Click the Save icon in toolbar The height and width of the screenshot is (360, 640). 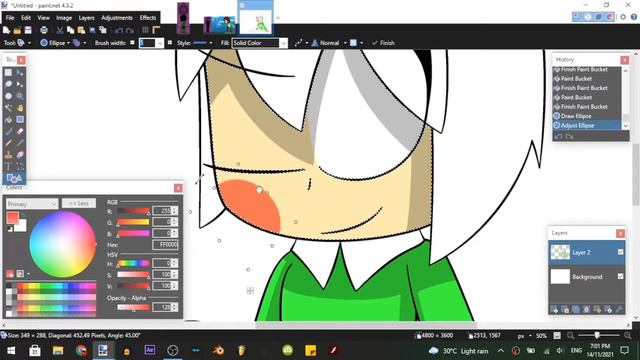coord(28,30)
